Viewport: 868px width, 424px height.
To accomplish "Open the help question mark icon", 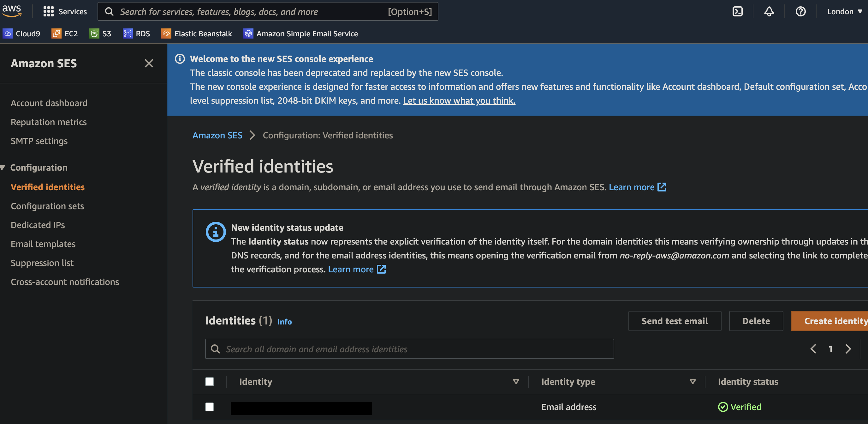I will click(x=800, y=11).
